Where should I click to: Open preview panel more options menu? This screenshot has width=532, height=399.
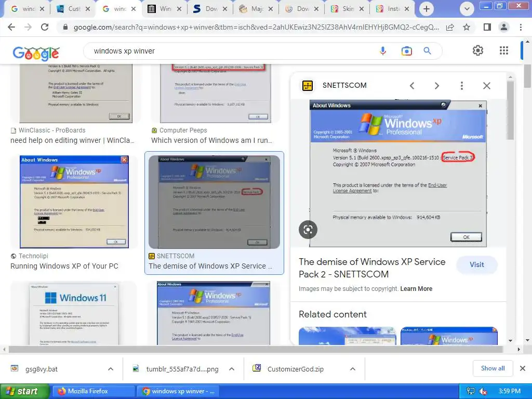pos(462,86)
